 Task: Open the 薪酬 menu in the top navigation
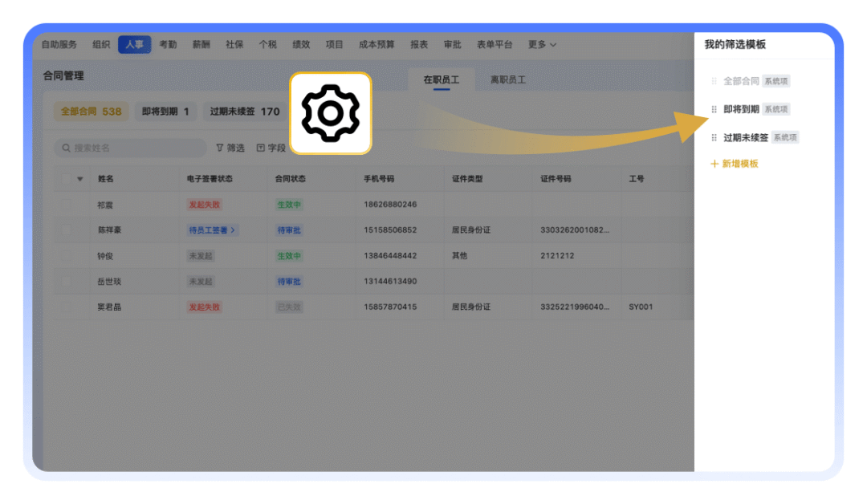tap(201, 45)
